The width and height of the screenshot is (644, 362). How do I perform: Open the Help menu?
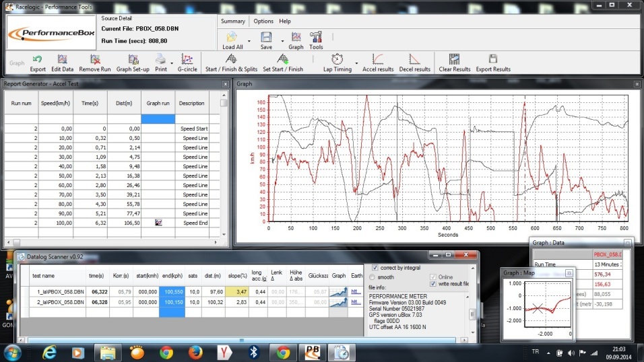click(285, 21)
